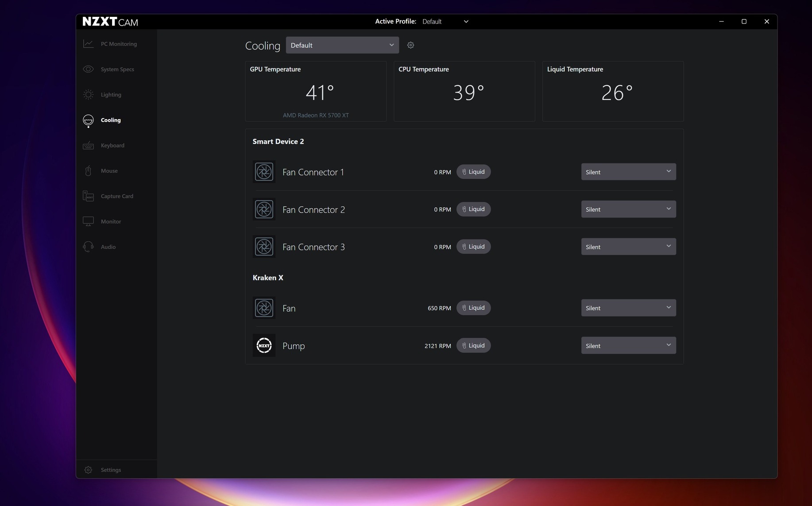Click the Capture Card sidebar icon
The height and width of the screenshot is (506, 812).
88,196
